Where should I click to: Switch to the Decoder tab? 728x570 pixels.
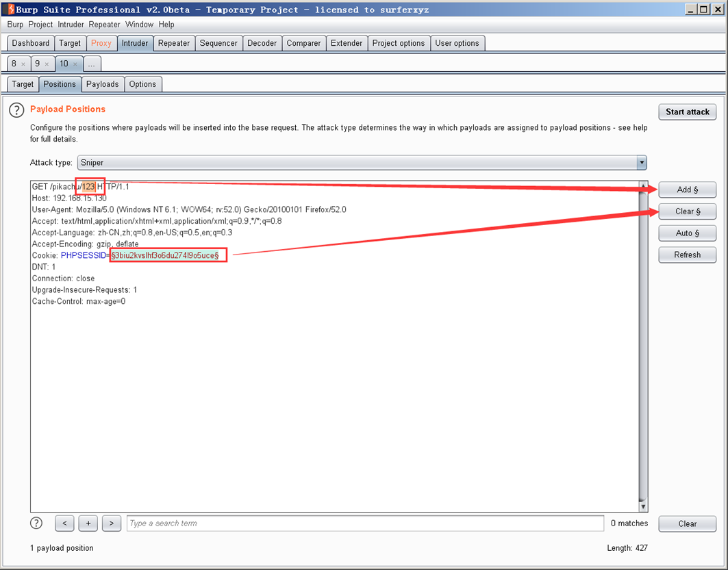(262, 43)
